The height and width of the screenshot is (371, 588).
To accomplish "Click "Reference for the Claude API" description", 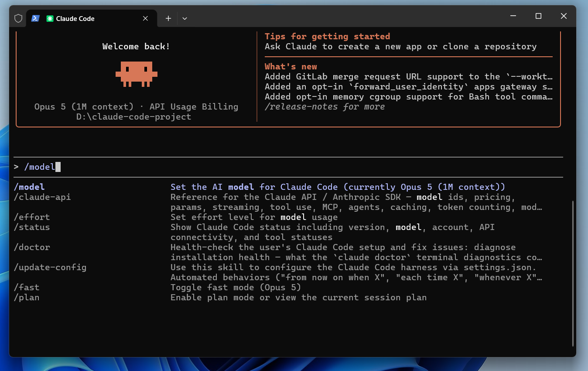I will pos(356,202).
